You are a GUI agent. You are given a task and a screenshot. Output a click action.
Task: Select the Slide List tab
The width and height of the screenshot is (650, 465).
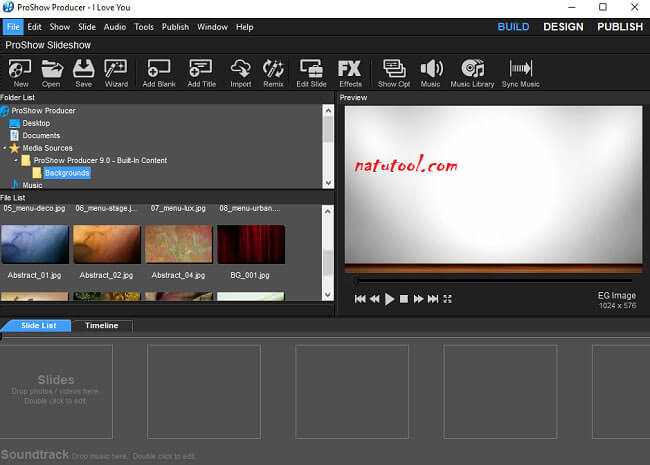coord(39,325)
